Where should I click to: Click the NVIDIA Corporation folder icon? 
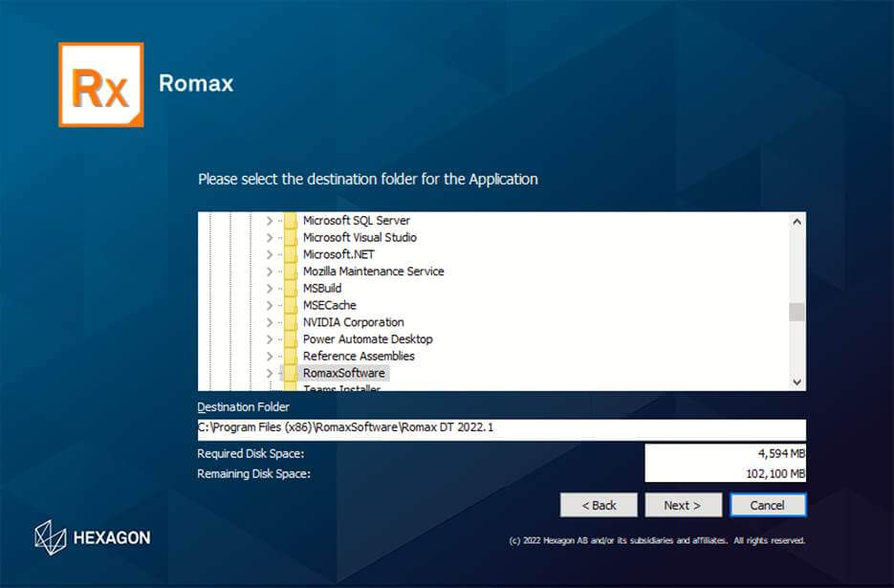[x=291, y=322]
